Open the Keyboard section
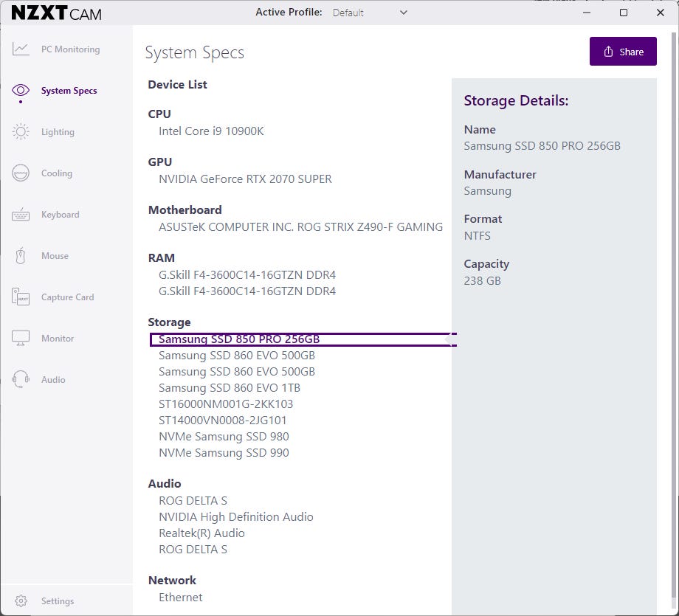Image resolution: width=679 pixels, height=616 pixels. [61, 215]
